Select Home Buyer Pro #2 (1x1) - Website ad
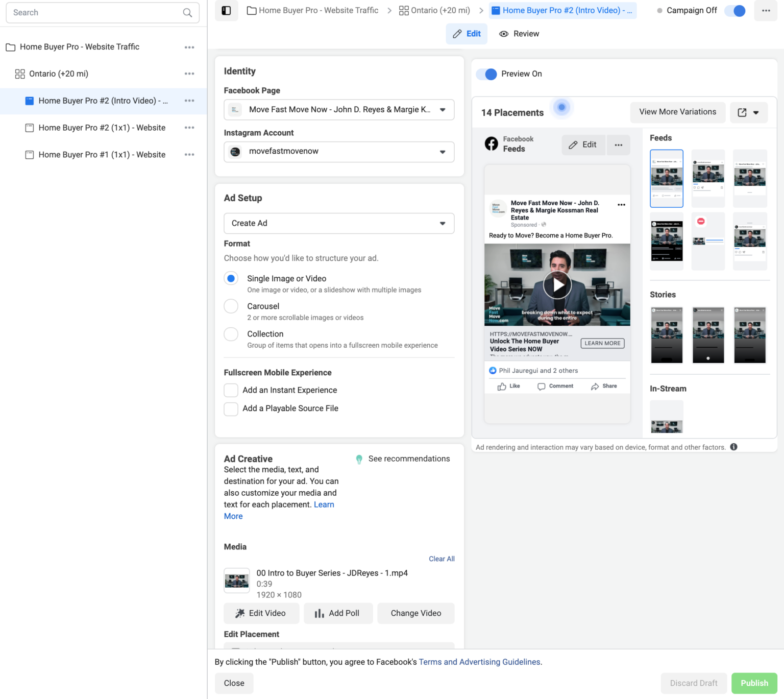Image resolution: width=784 pixels, height=699 pixels. 102,128
